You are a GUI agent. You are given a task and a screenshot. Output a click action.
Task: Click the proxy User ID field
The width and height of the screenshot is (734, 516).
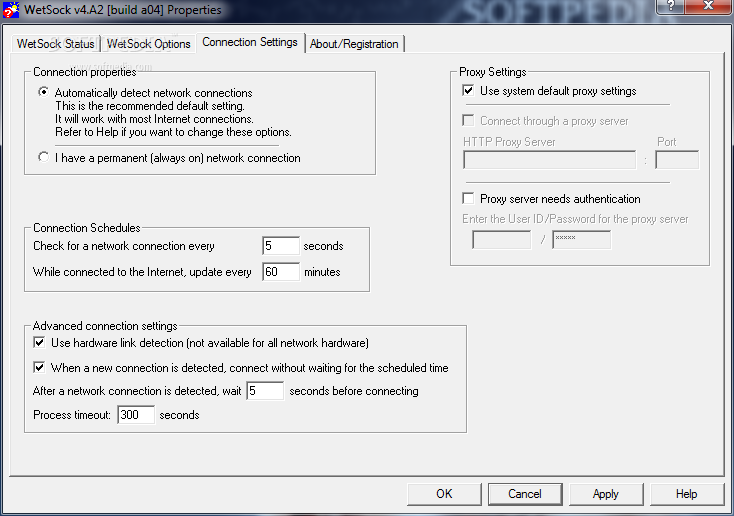click(x=502, y=240)
